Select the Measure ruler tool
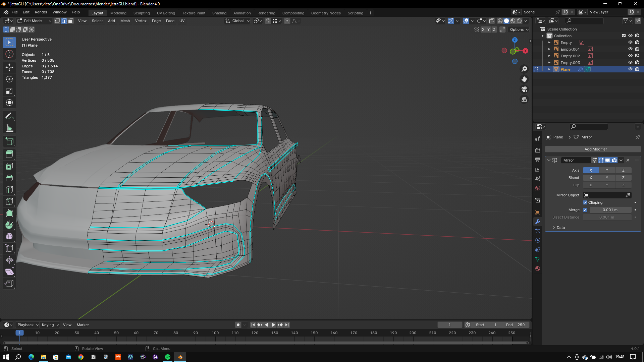644x362 pixels. point(9,128)
